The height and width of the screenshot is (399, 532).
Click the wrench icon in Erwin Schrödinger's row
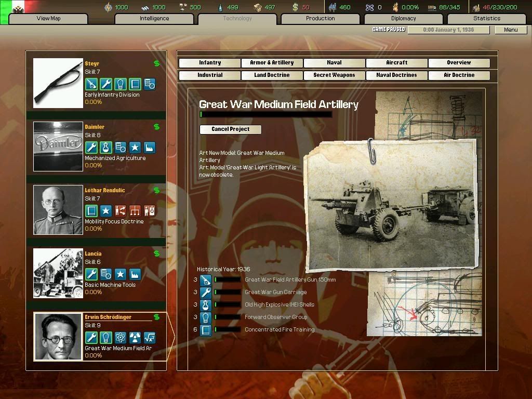click(91, 338)
